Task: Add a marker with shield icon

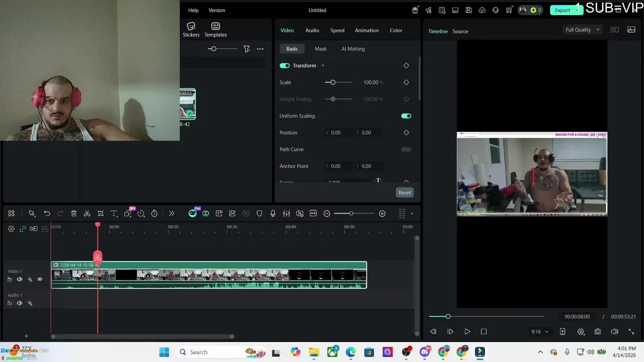Action: (260, 214)
